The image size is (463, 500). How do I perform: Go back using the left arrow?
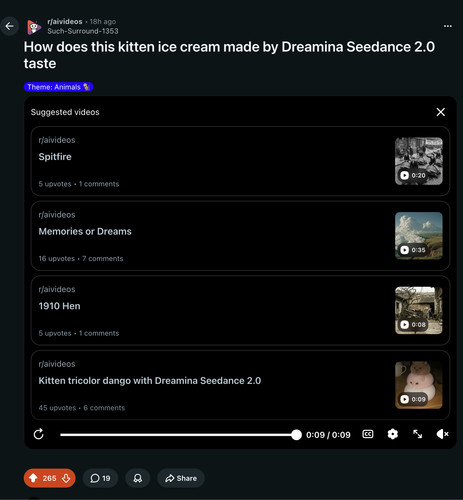(9, 26)
